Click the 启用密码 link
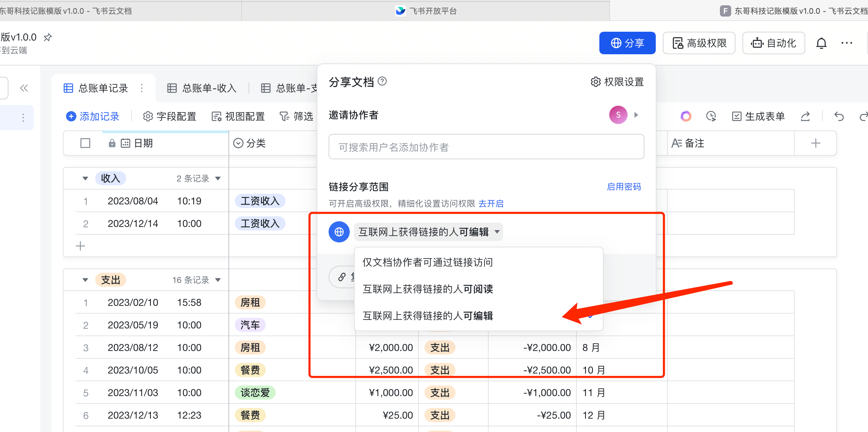Image resolution: width=868 pixels, height=432 pixels. tap(624, 187)
